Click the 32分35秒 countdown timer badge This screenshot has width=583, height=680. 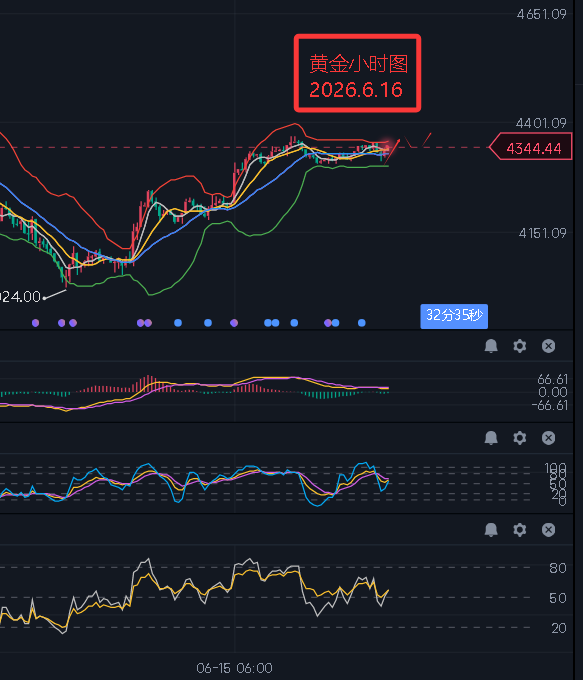tap(454, 316)
